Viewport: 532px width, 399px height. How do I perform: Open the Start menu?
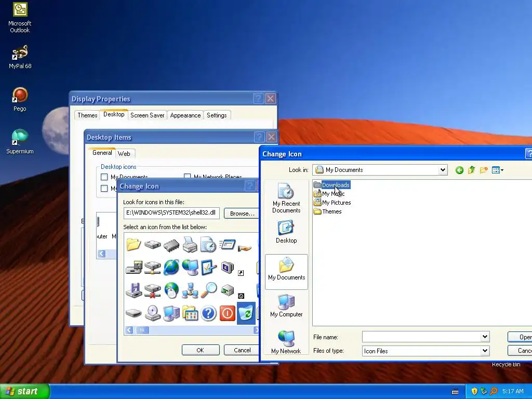pyautogui.click(x=25, y=391)
